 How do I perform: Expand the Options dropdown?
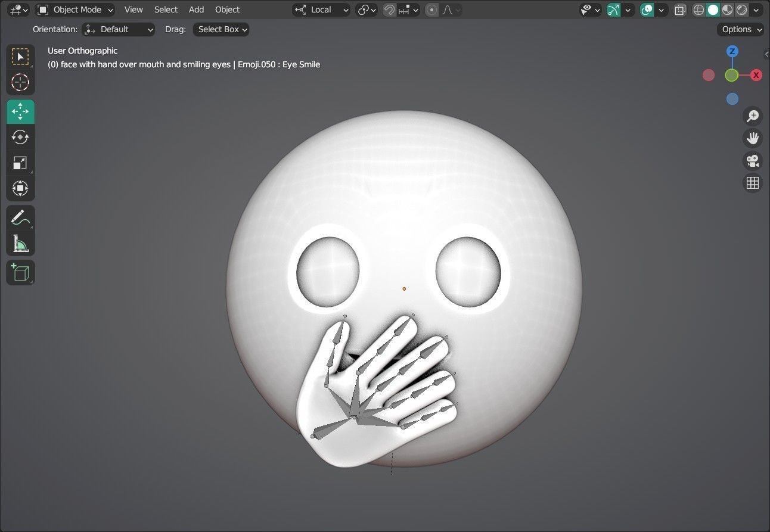[740, 29]
